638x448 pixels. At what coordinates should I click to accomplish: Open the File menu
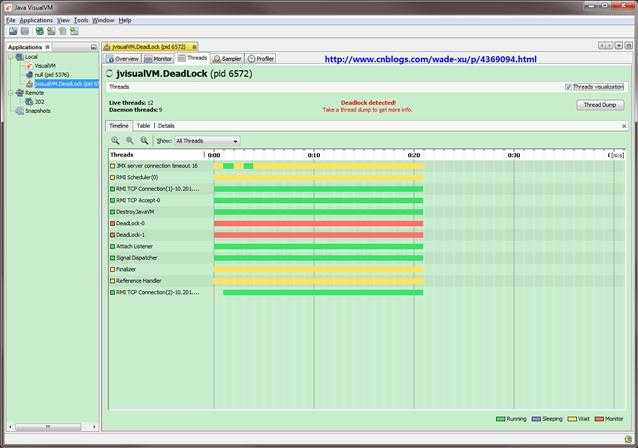pyautogui.click(x=11, y=20)
